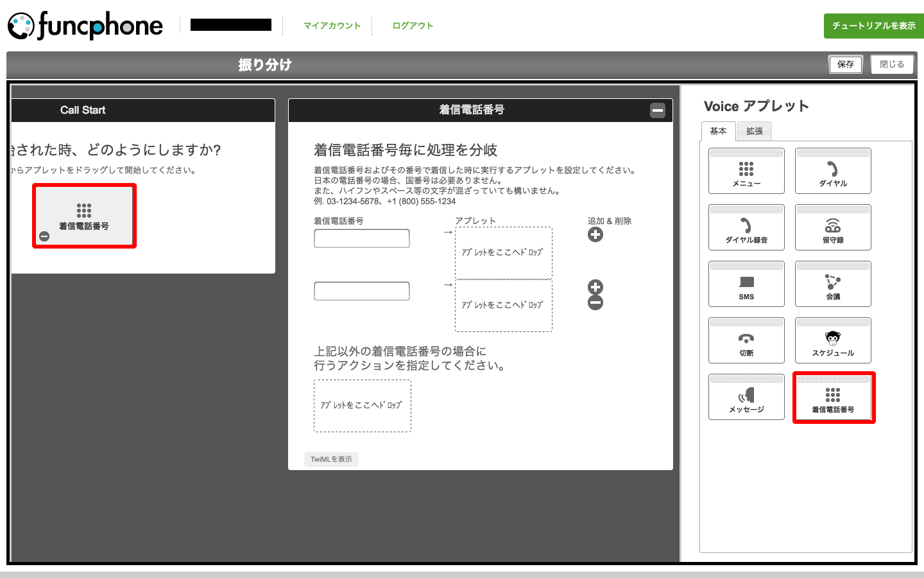
Task: Click the first 着信電話番号 input field
Action: click(362, 238)
